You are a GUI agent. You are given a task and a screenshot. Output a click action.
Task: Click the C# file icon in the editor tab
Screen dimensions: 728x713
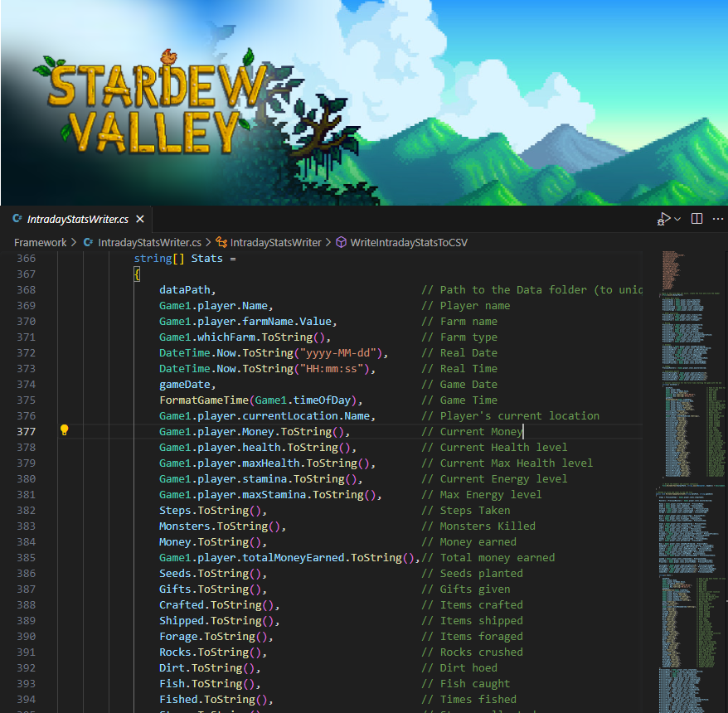17,219
